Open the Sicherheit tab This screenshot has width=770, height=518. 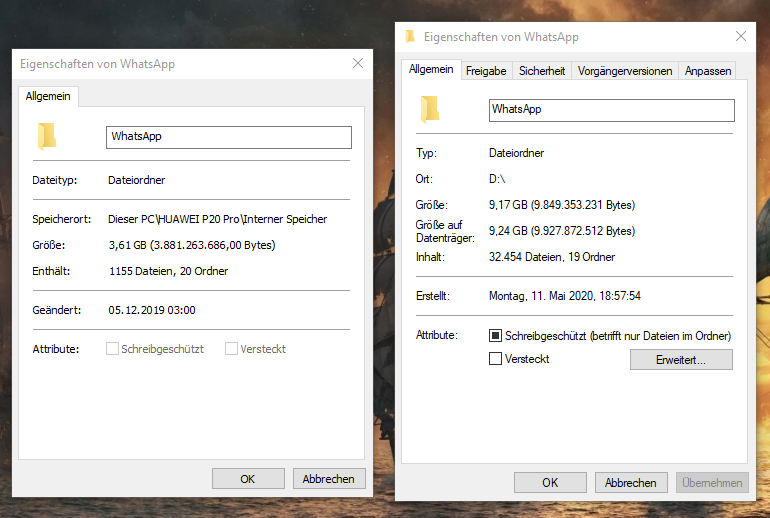pos(542,71)
